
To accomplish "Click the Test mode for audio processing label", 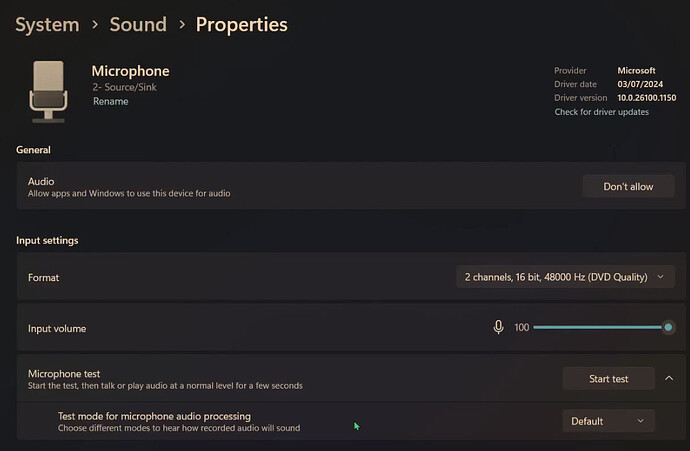I will click(x=154, y=416).
